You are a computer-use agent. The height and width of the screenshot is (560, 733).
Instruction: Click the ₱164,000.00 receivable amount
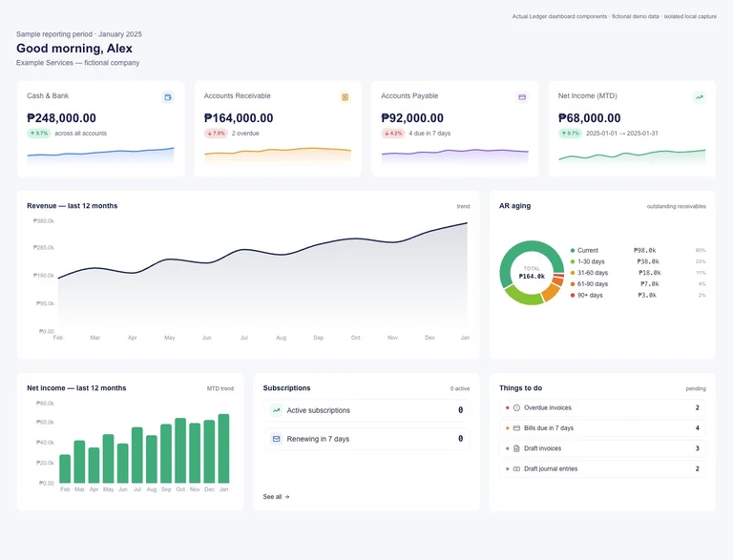point(239,118)
